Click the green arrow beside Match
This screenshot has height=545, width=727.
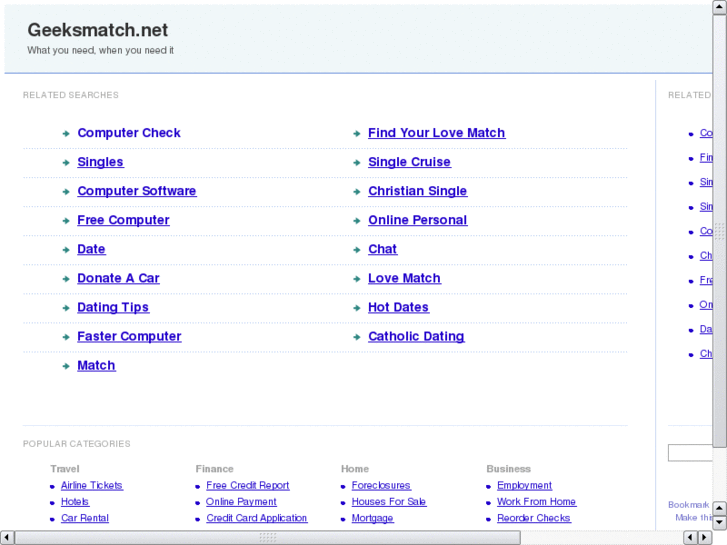66,366
